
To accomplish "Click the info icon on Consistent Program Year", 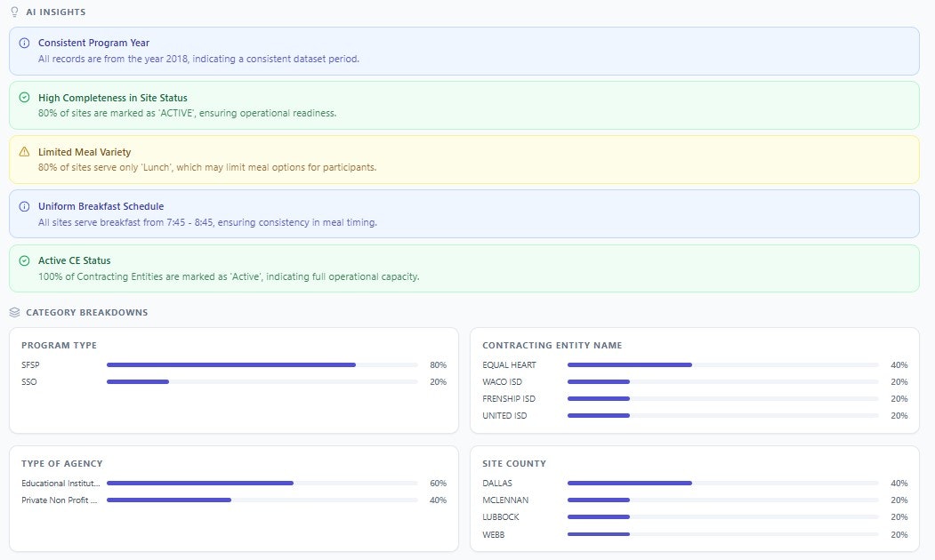I will pos(24,43).
